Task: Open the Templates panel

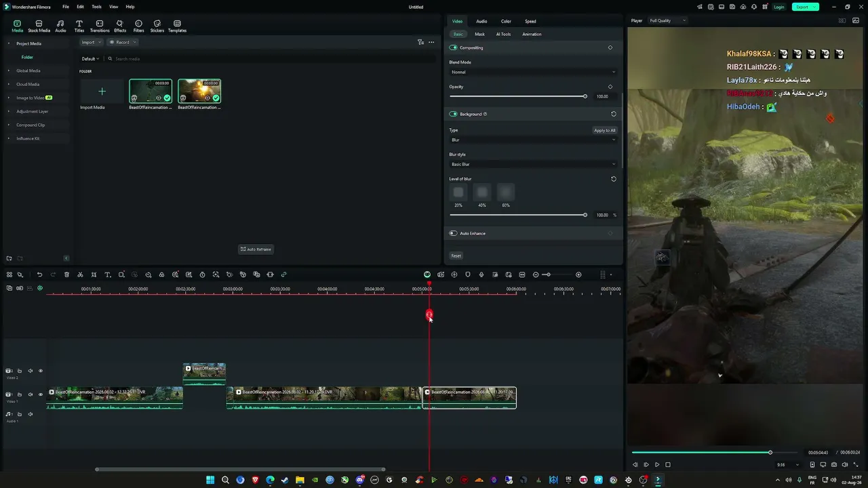Action: click(177, 26)
